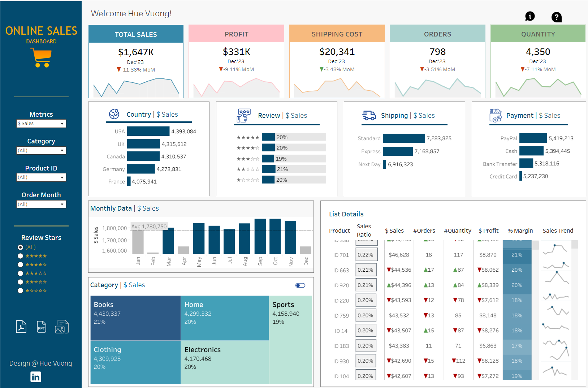Sort by the $ Sales column header

point(394,230)
